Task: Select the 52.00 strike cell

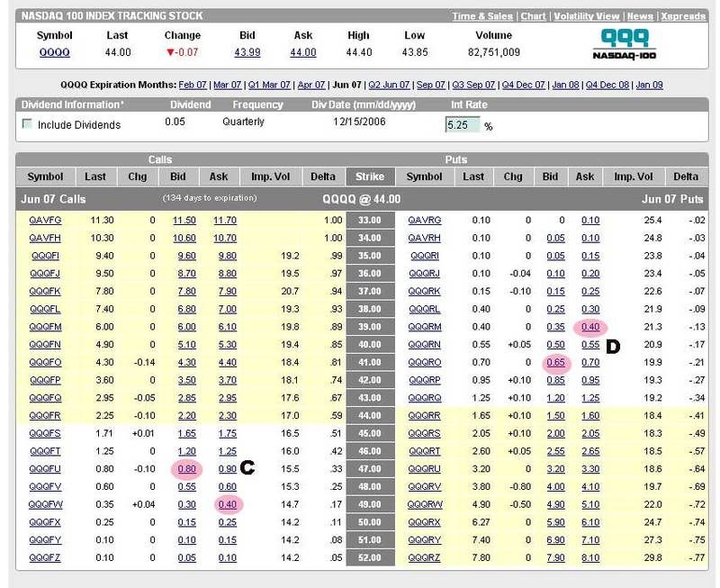Action: (370, 558)
